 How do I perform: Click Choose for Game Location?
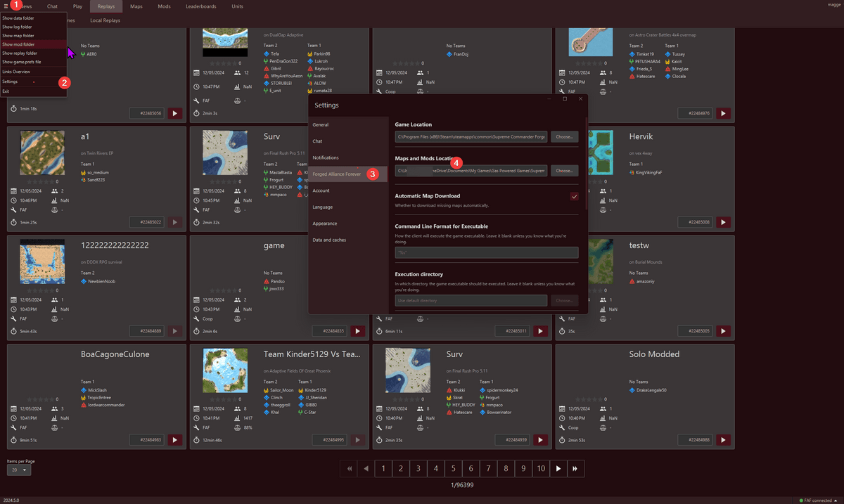click(x=564, y=137)
